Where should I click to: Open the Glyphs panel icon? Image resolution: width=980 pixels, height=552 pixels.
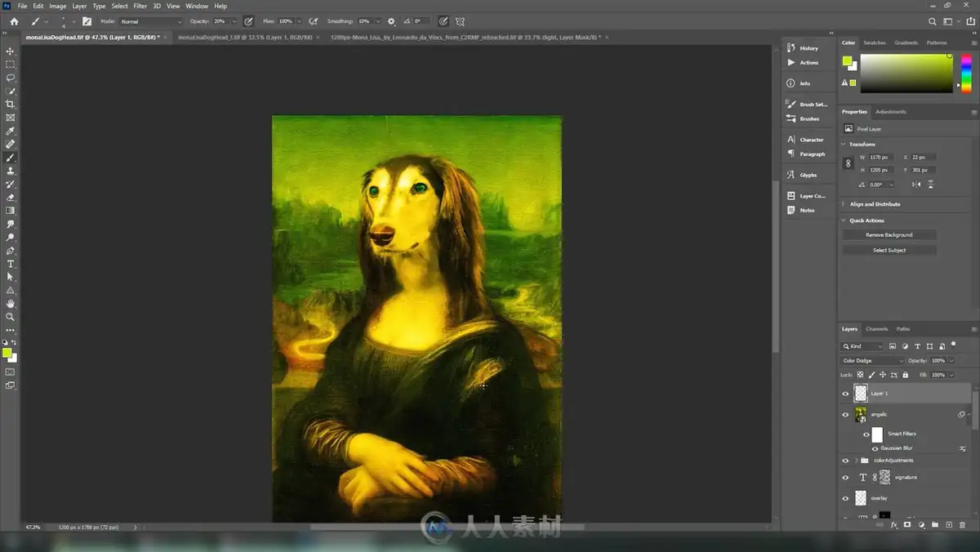tap(791, 175)
